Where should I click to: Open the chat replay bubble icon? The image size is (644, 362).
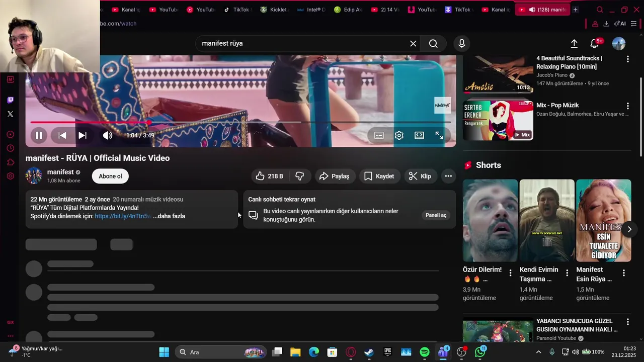(253, 215)
